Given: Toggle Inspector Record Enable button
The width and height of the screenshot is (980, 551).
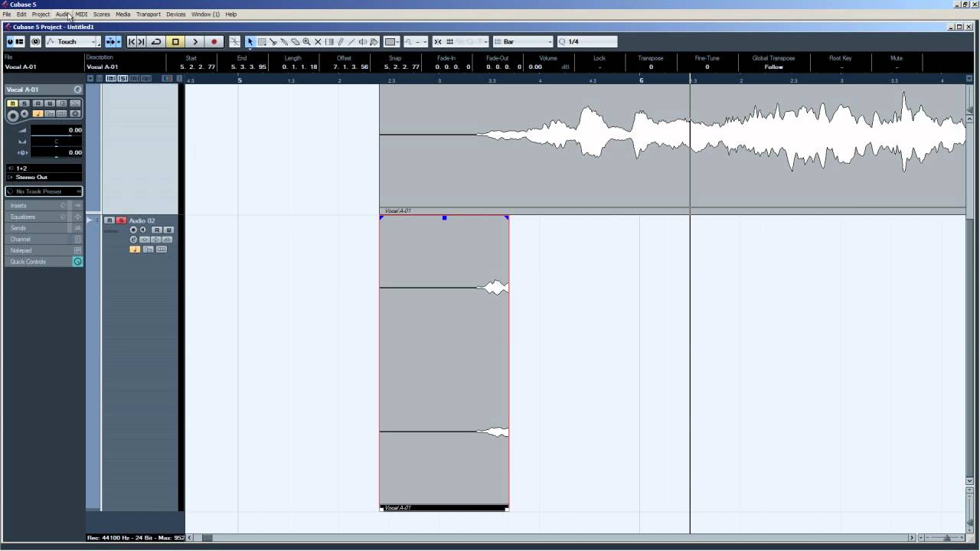Looking at the screenshot, I should (12, 116).
